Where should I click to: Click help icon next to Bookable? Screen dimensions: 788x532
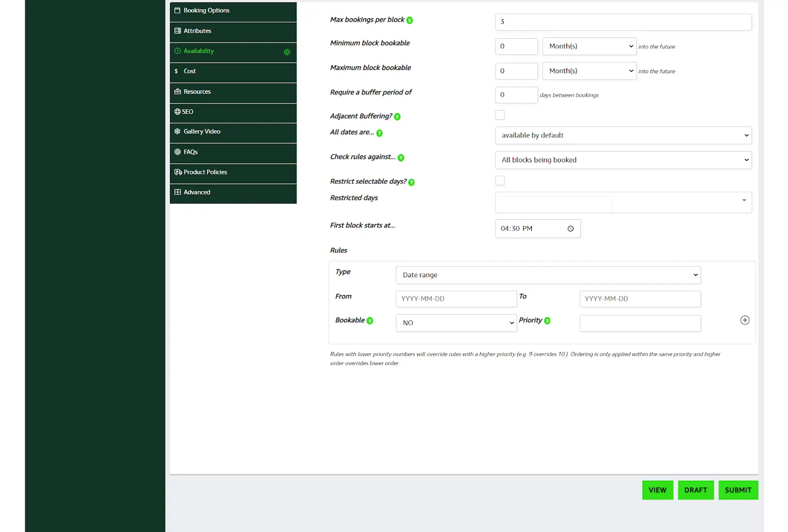pos(370,321)
